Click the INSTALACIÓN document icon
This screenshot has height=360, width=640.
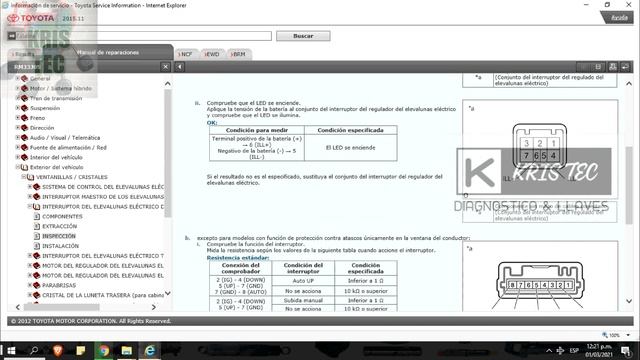tap(37, 246)
